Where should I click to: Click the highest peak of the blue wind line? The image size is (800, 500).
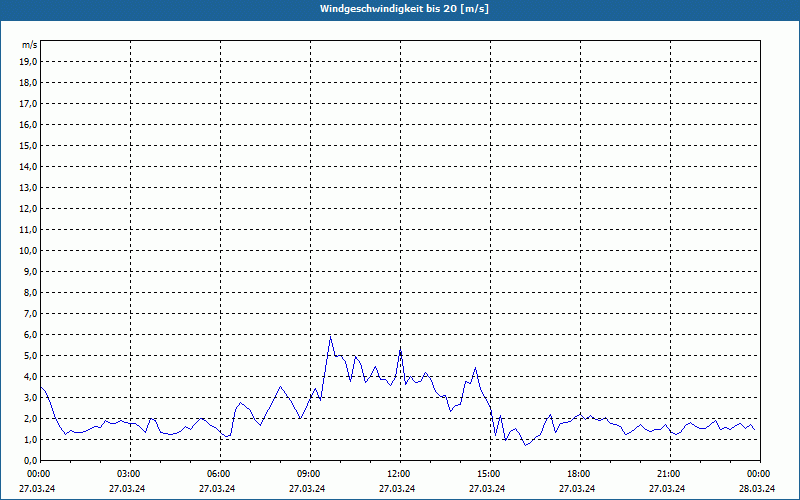point(331,337)
